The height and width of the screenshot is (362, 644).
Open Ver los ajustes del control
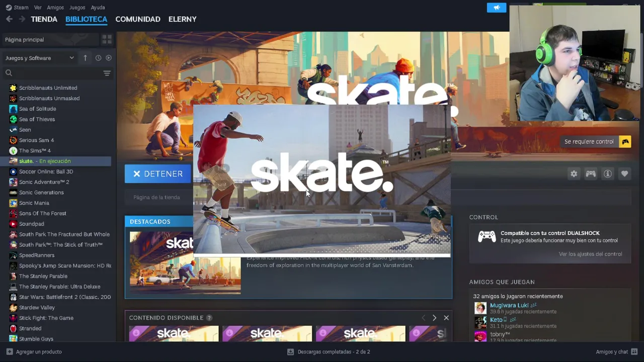tap(590, 254)
